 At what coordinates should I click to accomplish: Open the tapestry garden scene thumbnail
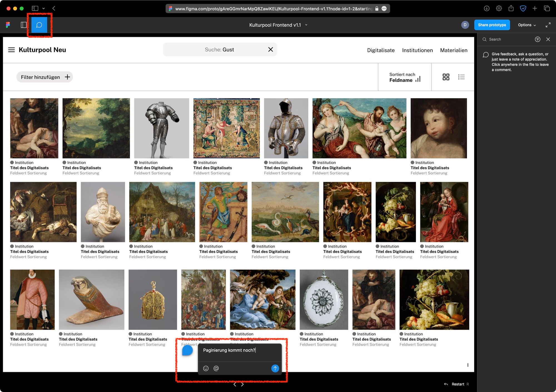227,128
